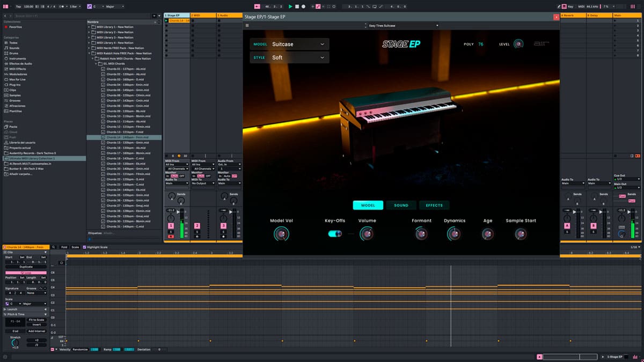
Task: Open the Drums category in the browser
Action: [x=14, y=53]
